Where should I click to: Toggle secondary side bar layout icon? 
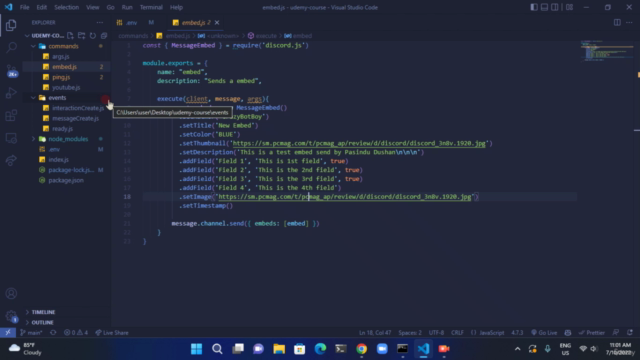point(555,7)
